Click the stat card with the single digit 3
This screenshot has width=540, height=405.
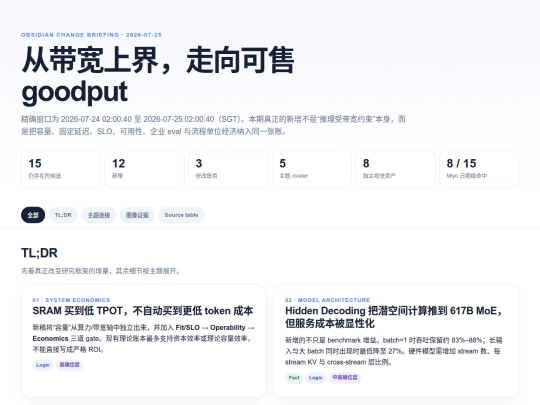pos(228,169)
